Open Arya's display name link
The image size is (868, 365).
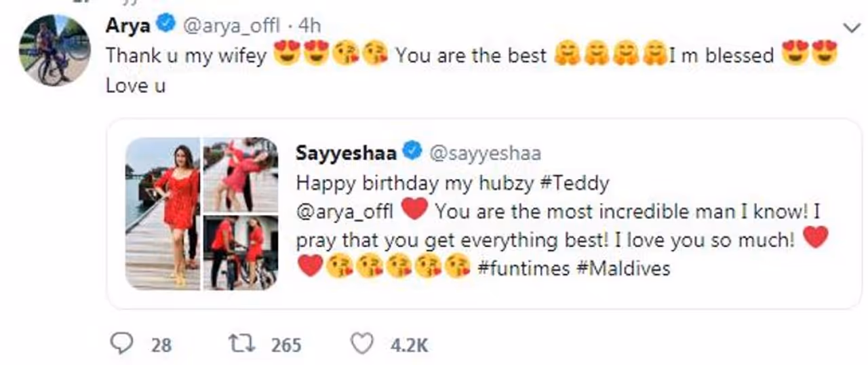(129, 26)
